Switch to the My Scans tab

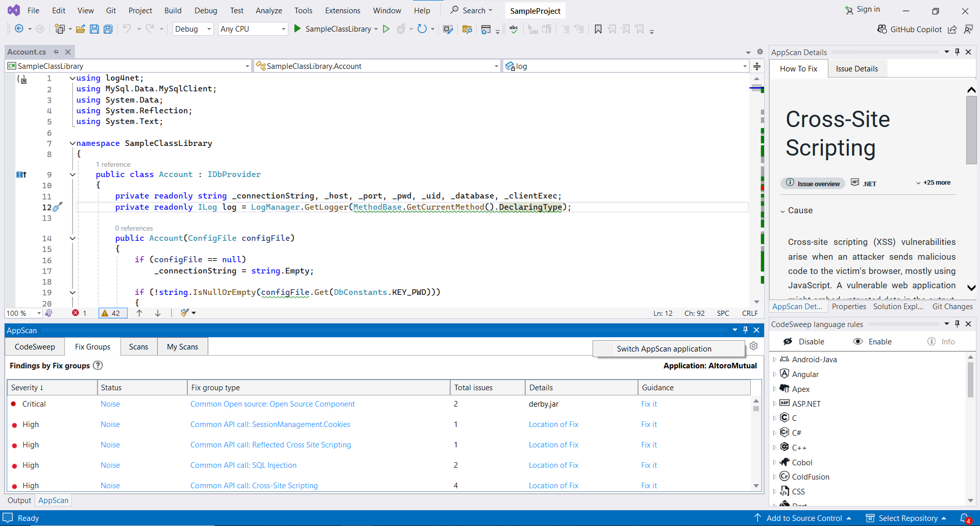tap(182, 346)
